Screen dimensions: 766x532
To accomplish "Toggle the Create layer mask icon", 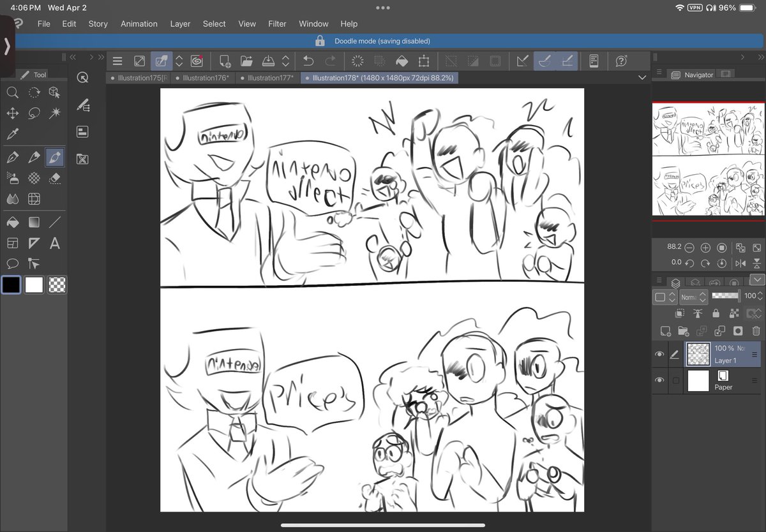I will [x=738, y=331].
